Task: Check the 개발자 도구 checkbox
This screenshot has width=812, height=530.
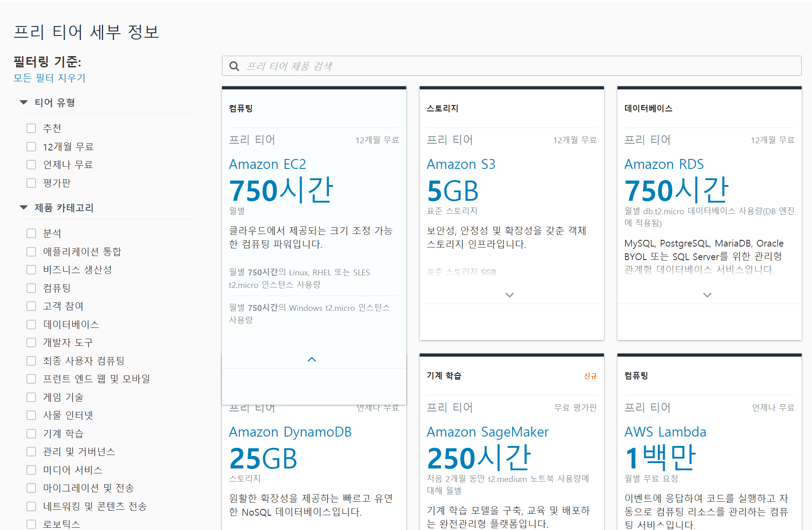Action: [x=31, y=342]
